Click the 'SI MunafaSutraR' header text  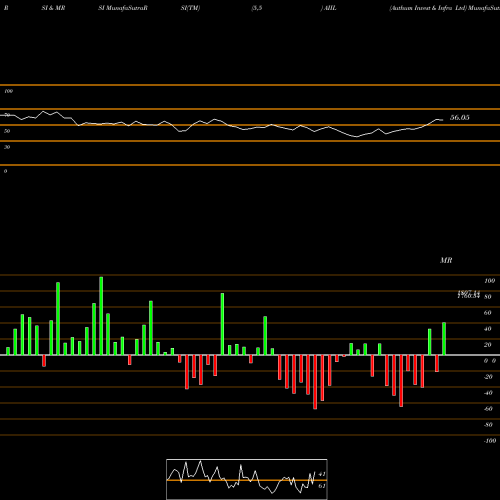click(123, 8)
